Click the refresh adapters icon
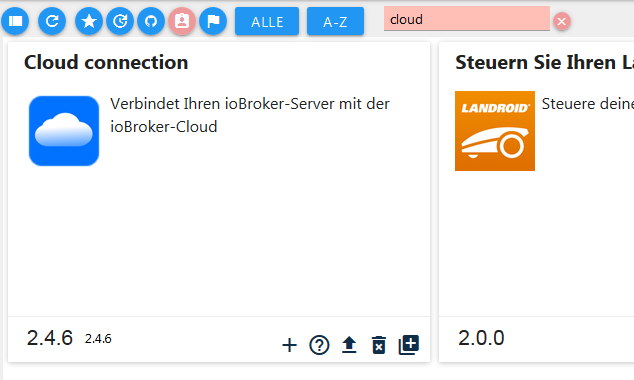 [x=52, y=21]
